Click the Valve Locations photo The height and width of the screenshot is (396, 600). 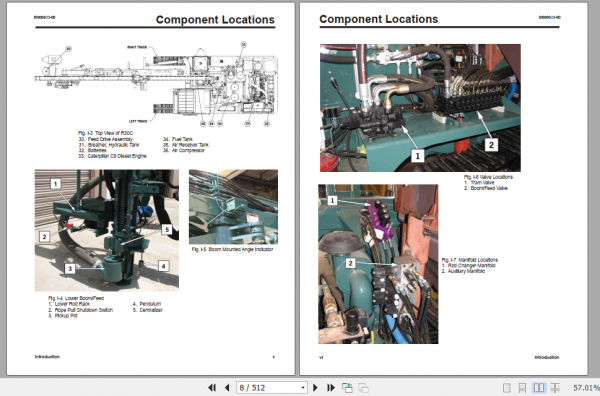point(420,108)
